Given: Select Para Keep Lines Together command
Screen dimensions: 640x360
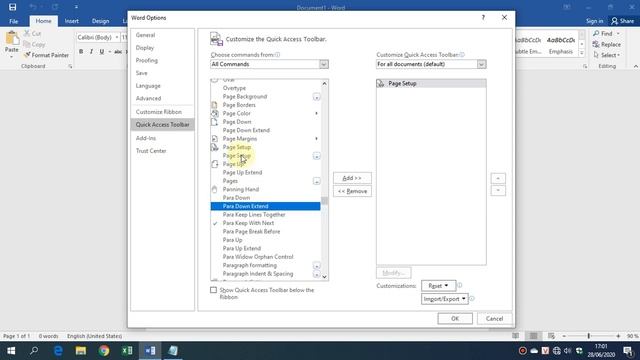Looking at the screenshot, I should click(265, 214).
